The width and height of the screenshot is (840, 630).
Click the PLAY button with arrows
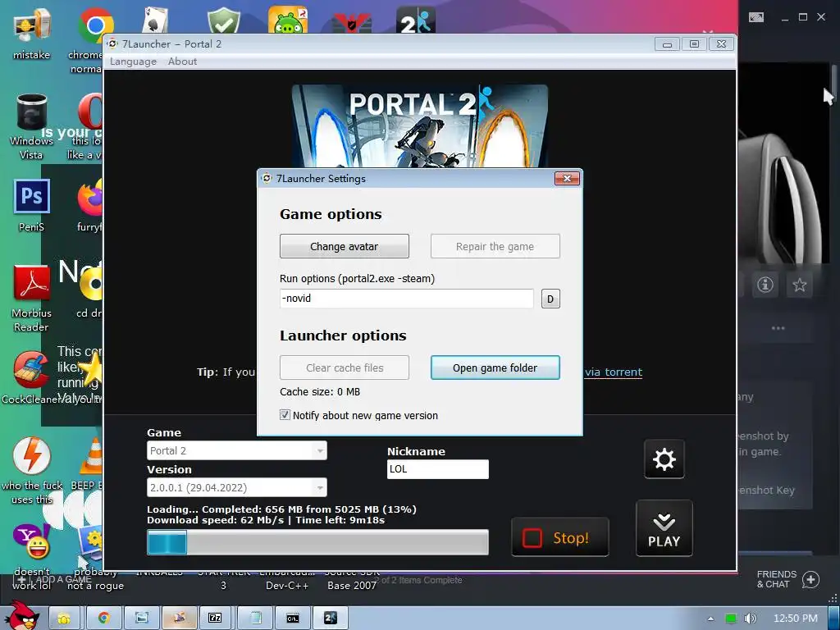(x=664, y=529)
